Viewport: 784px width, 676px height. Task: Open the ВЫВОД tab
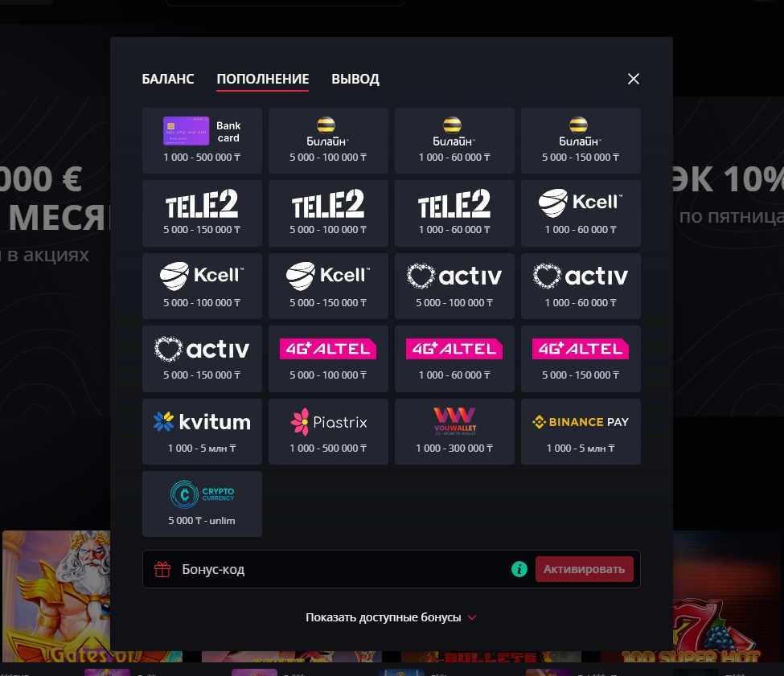tap(355, 79)
